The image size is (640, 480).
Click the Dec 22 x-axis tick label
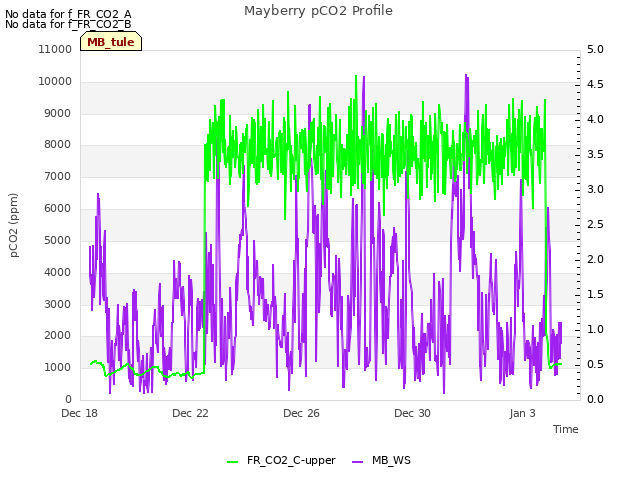(191, 413)
